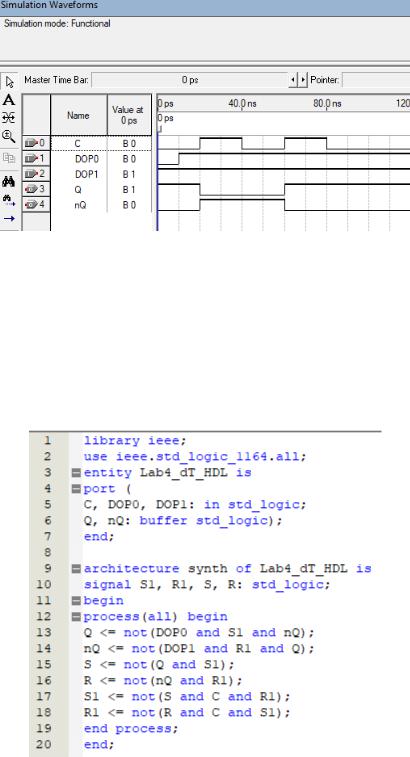The image size is (410, 757).
Task: Activate the Text tool 'A' icon
Action: click(9, 100)
